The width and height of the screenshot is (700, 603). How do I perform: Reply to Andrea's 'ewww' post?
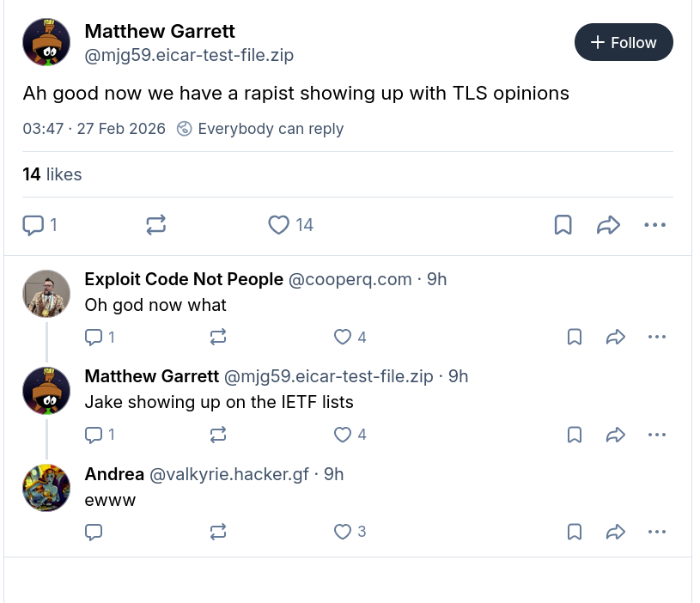click(x=94, y=532)
